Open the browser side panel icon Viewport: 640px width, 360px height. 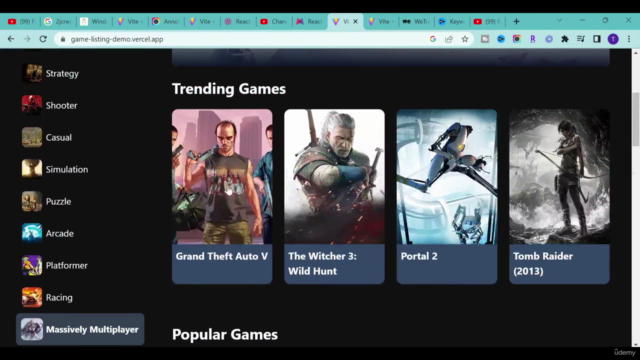(597, 39)
